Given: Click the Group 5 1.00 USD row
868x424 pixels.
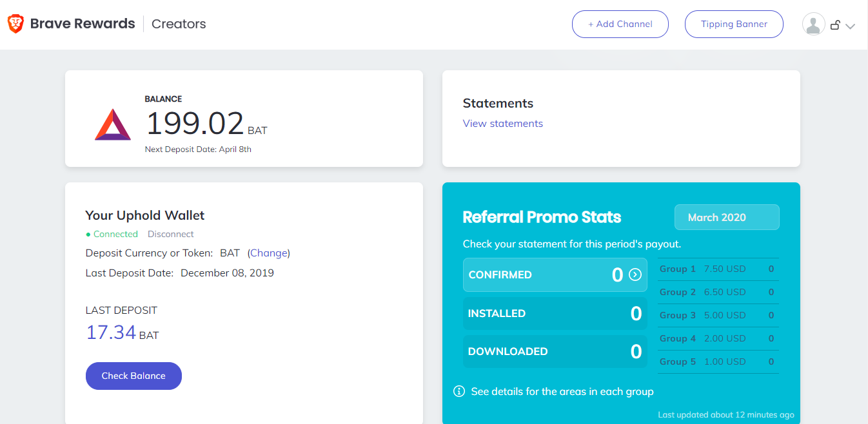Looking at the screenshot, I should click(x=718, y=361).
